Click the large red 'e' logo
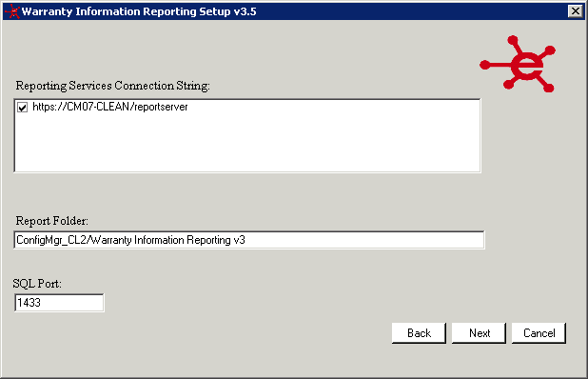Screen dimensions: 588x379 click(x=519, y=64)
